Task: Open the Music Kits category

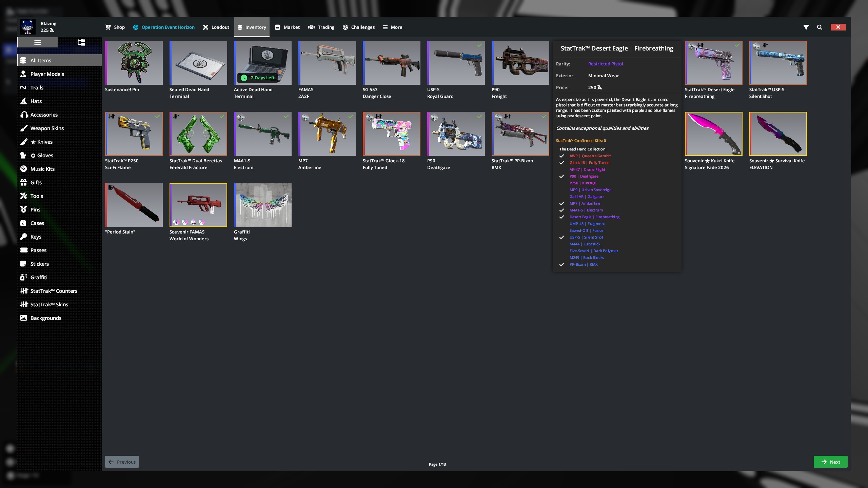Action: coord(42,169)
